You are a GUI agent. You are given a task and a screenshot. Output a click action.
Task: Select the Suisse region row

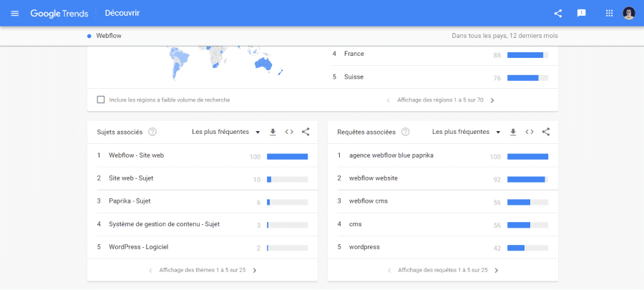pos(445,77)
